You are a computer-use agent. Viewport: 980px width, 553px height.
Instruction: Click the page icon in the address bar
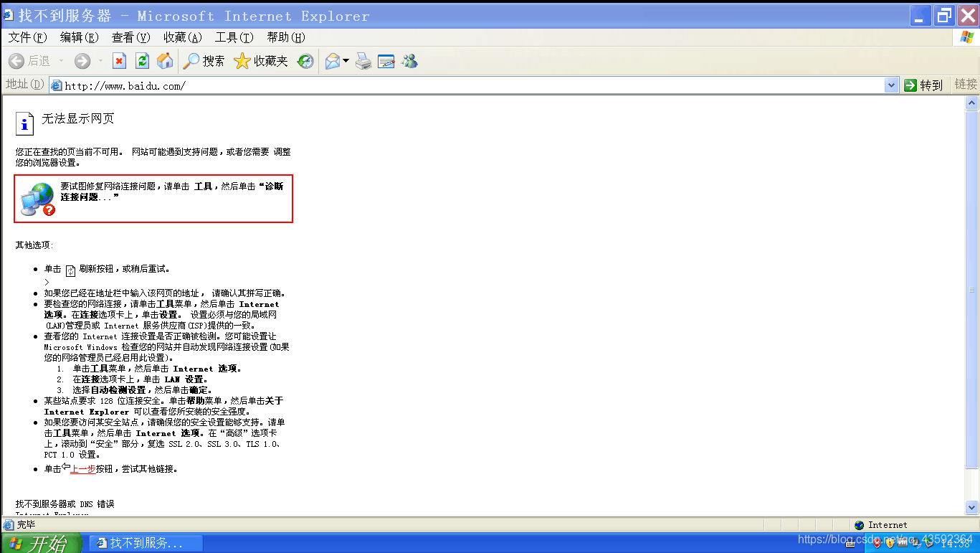57,85
